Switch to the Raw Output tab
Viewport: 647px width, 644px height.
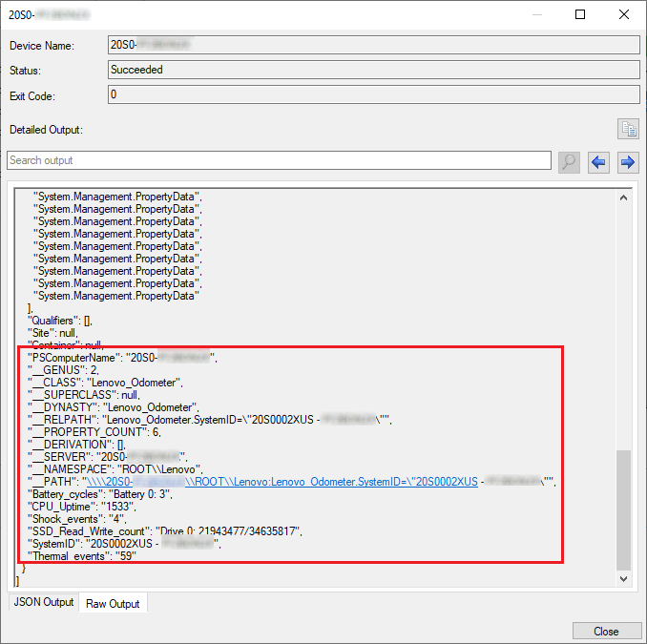pyautogui.click(x=113, y=604)
